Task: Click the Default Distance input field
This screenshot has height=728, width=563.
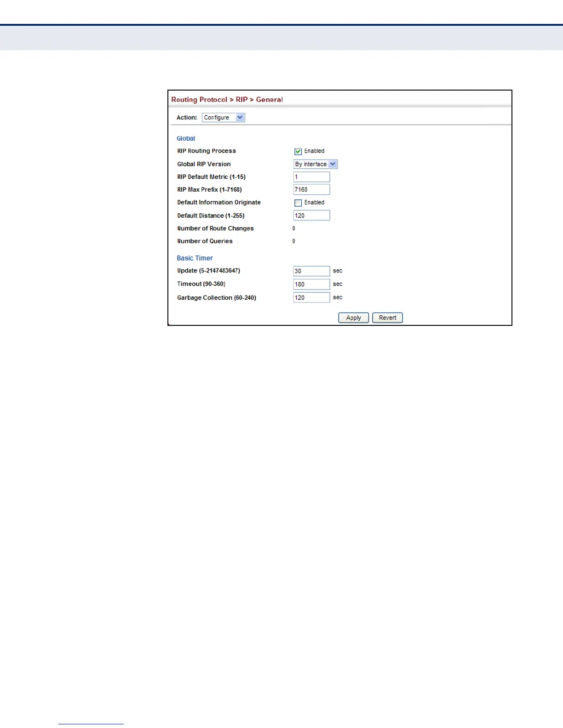Action: (x=311, y=216)
